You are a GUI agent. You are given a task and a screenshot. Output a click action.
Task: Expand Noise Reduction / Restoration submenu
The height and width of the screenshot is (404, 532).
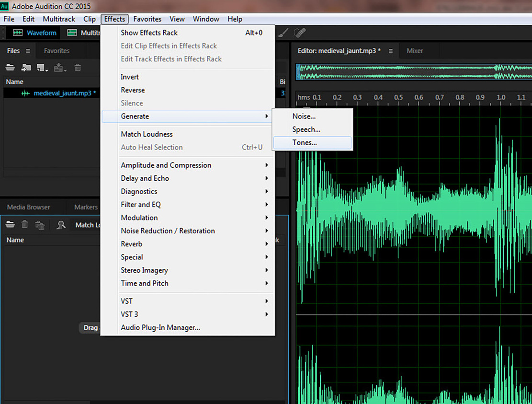[x=188, y=231]
